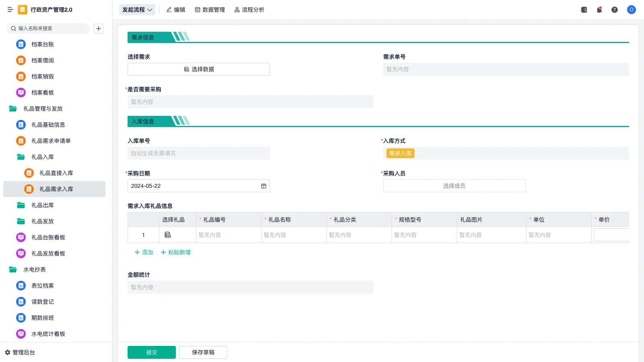This screenshot has width=644, height=362.
Task: Click the 选择成员 button for 采购人员
Action: pos(454,186)
